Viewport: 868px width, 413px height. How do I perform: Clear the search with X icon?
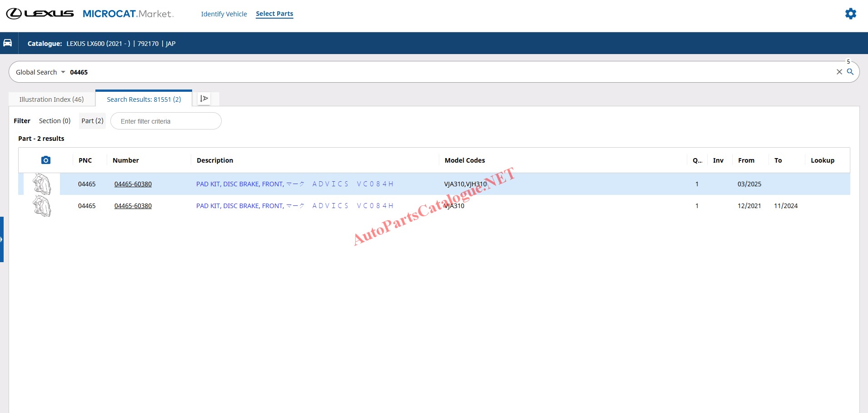coord(839,72)
